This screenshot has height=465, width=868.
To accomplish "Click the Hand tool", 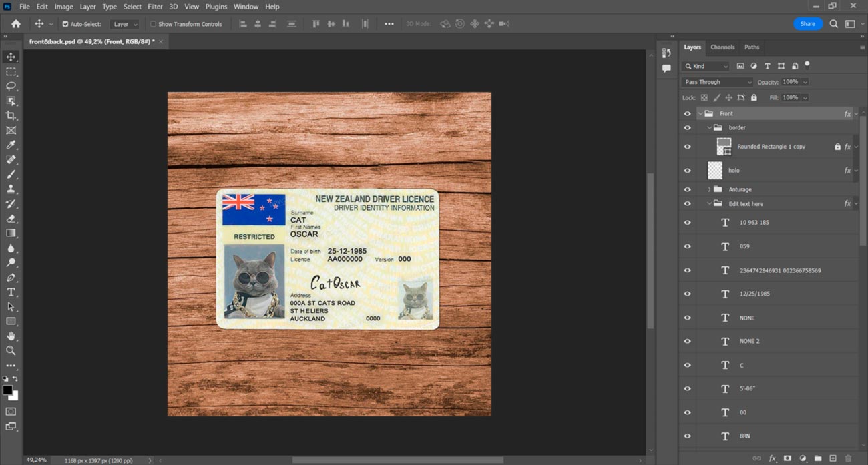I will point(11,336).
